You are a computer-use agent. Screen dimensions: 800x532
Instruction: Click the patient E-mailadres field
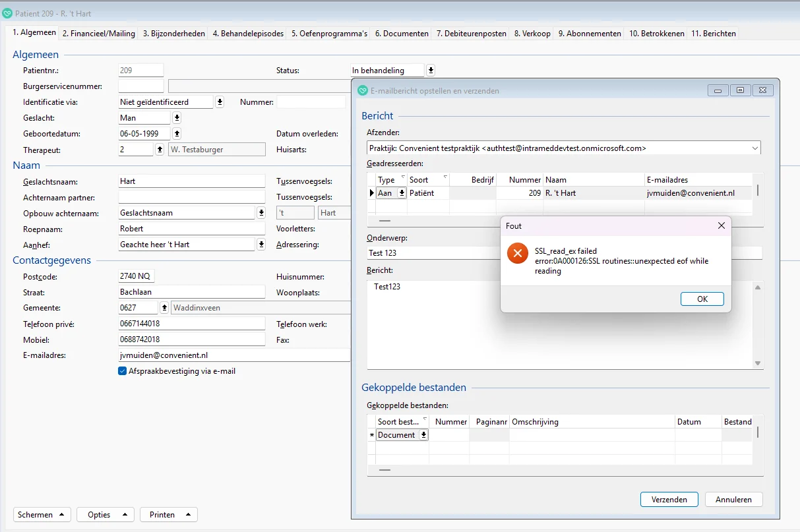tap(234, 355)
